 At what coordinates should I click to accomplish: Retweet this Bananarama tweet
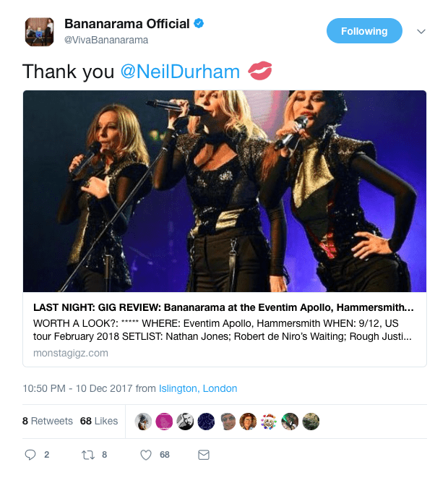[87, 455]
